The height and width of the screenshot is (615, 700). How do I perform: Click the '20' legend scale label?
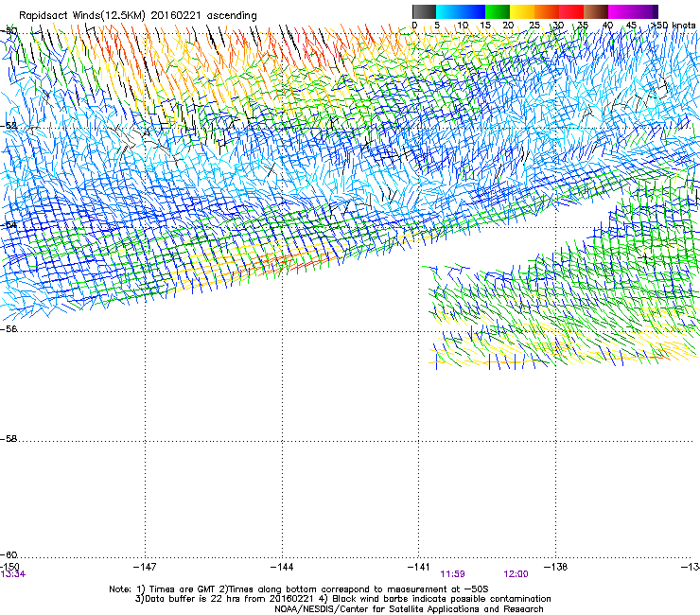(508, 26)
